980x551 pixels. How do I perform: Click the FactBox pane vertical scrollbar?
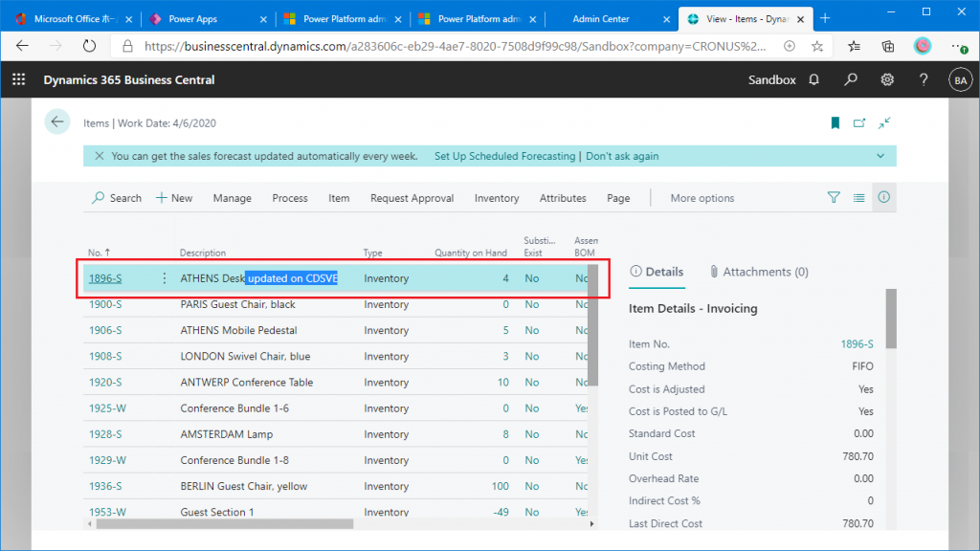891,319
